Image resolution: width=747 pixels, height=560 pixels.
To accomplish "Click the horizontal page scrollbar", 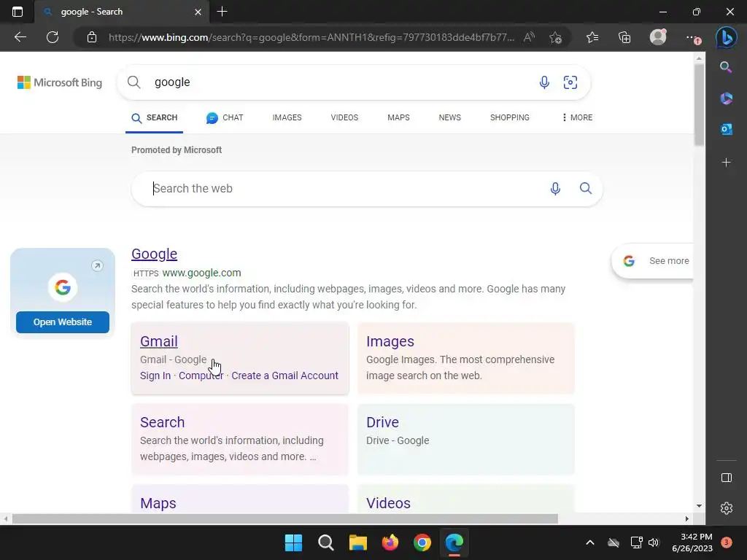I will (285, 518).
